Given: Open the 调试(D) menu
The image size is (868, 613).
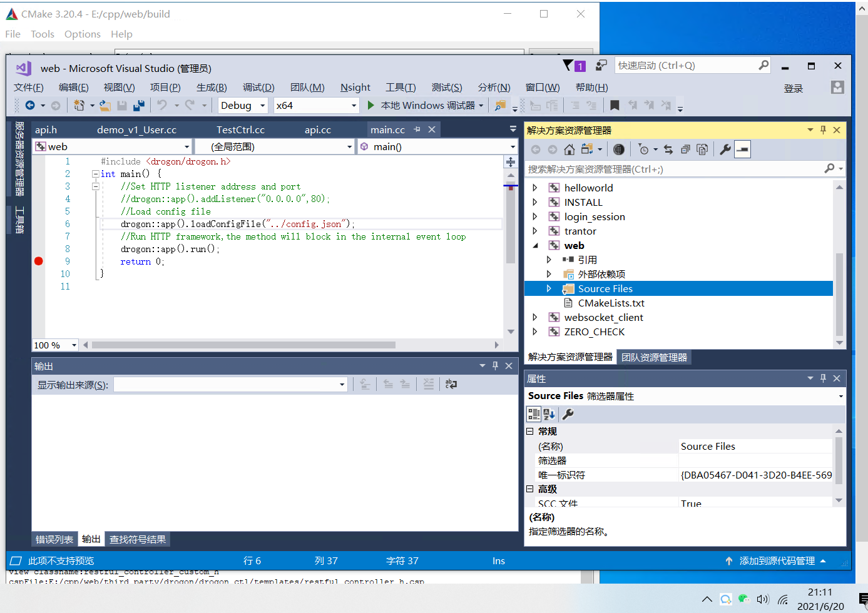Looking at the screenshot, I should (x=258, y=87).
